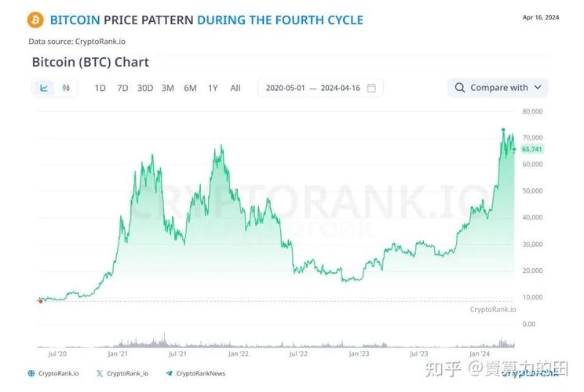Click the orange Bitcoin logo icon

click(35, 19)
